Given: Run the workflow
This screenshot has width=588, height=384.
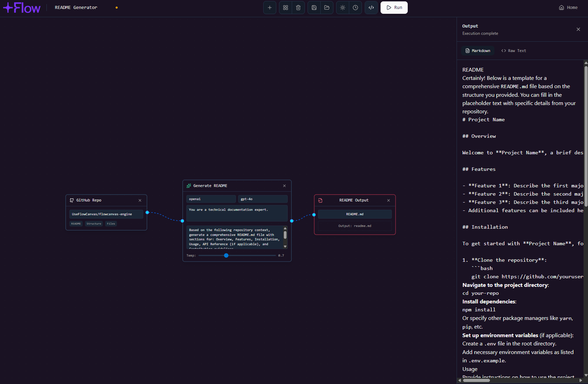Looking at the screenshot, I should point(394,7).
